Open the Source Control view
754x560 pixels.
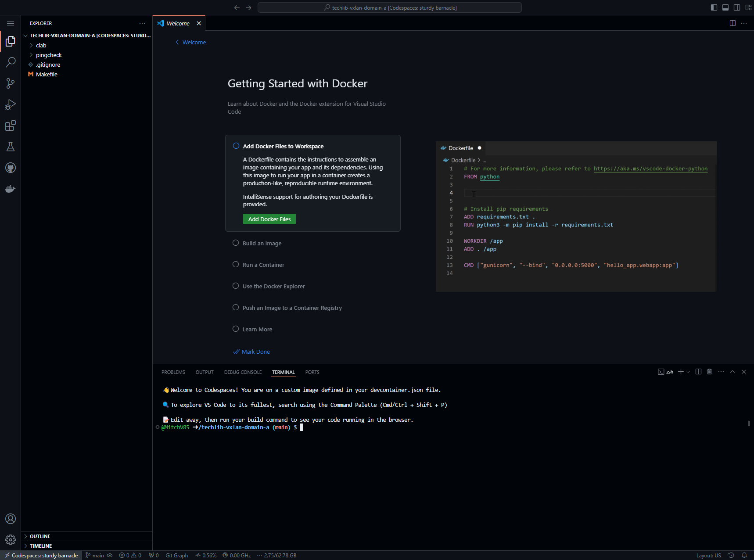tap(11, 83)
